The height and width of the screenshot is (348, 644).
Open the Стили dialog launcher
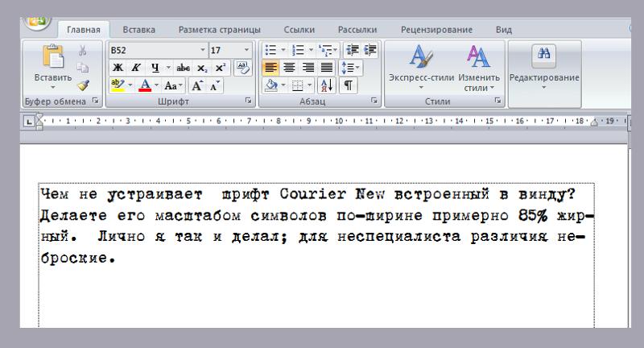[x=497, y=101]
